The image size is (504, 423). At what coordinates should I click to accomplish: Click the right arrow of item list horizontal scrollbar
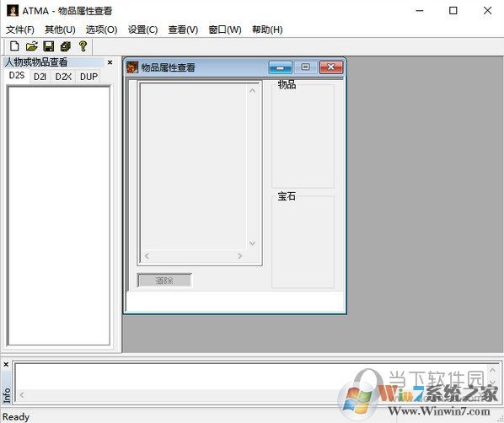[239, 256]
